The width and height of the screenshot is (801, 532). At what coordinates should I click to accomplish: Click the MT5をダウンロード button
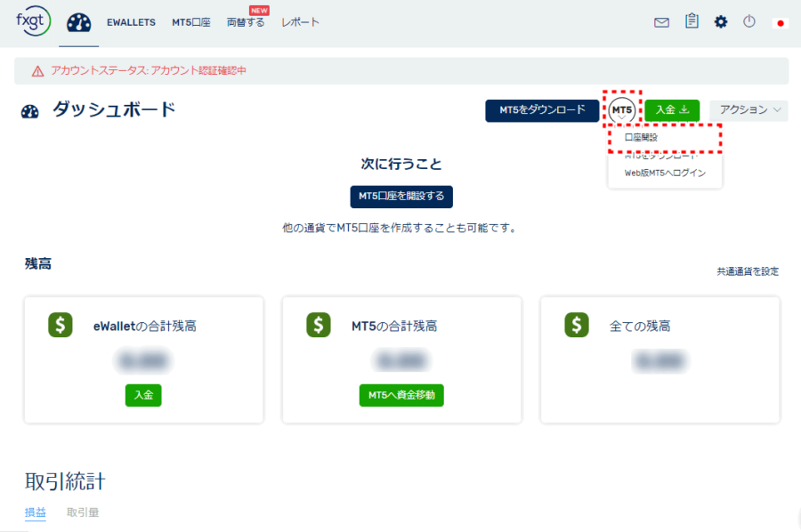[x=542, y=110]
